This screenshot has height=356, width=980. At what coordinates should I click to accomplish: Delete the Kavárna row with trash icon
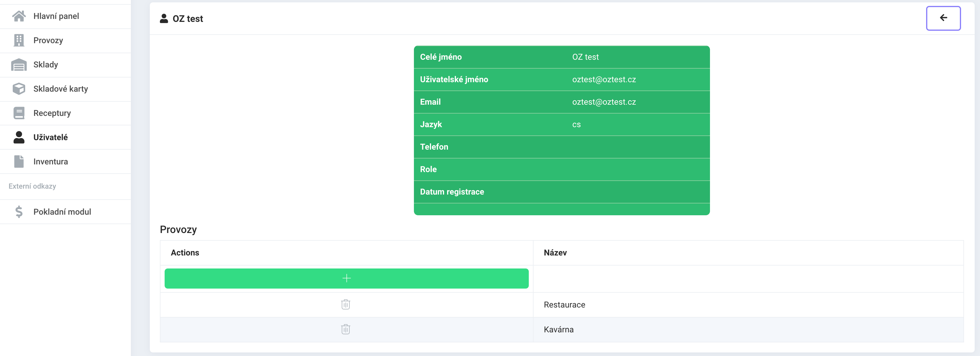pyautogui.click(x=346, y=329)
